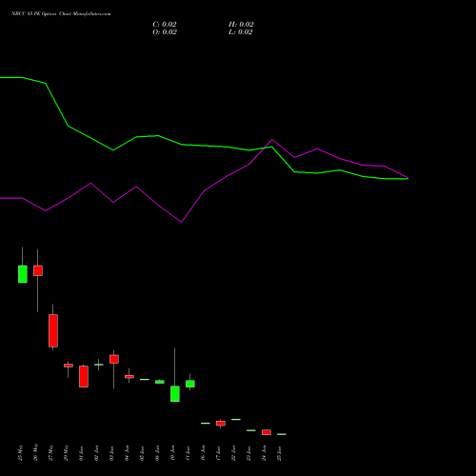This screenshot has height=476, width=476.
Task: Click the low value 'L: 0.02'
Action: click(x=241, y=32)
